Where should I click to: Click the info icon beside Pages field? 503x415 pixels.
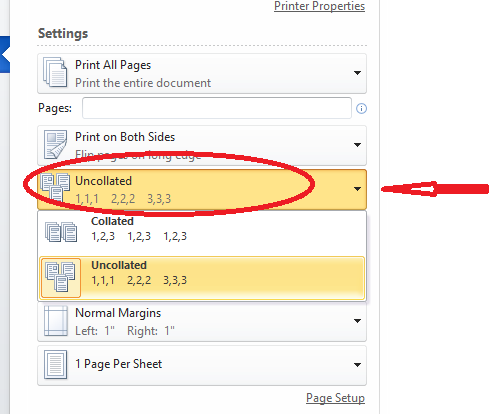(x=361, y=108)
